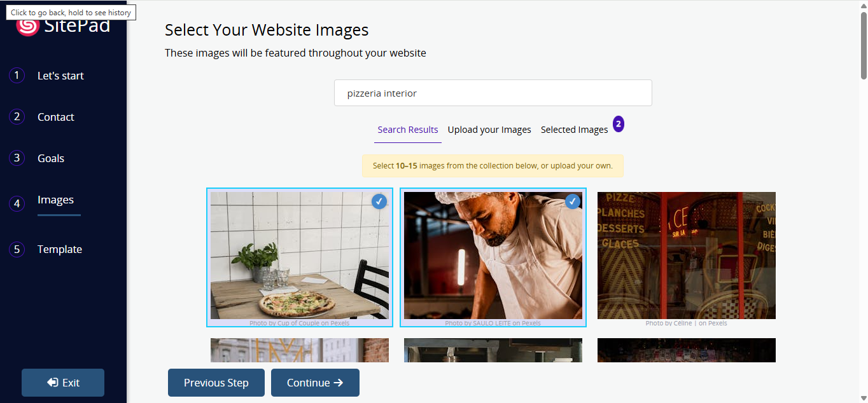Switch to the Upload your Images tab

pos(489,130)
